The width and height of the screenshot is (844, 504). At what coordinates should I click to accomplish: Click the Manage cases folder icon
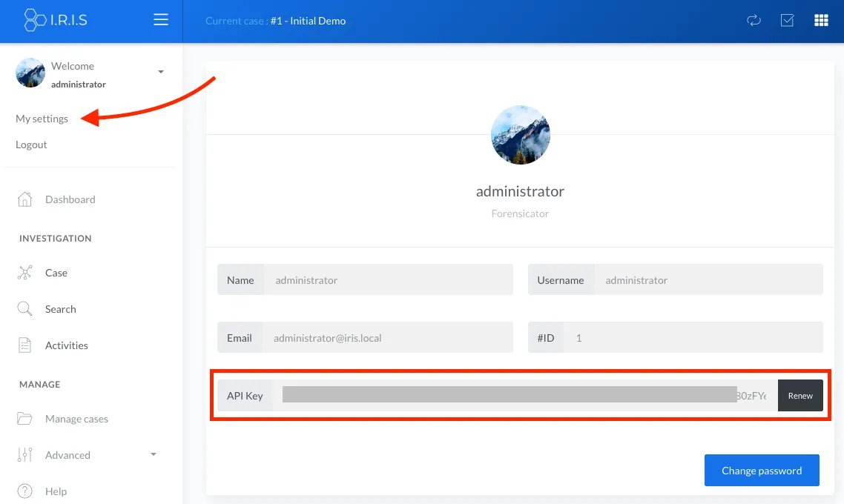coord(24,419)
